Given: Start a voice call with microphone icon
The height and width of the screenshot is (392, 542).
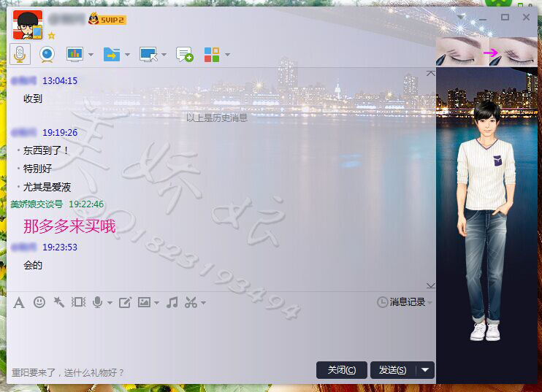Looking at the screenshot, I should pyautogui.click(x=20, y=54).
